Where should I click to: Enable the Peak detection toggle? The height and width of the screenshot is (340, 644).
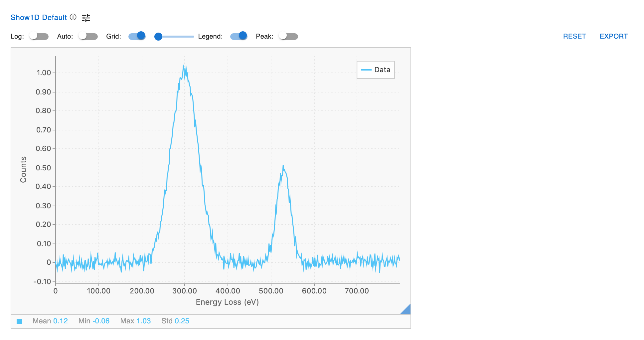point(288,36)
